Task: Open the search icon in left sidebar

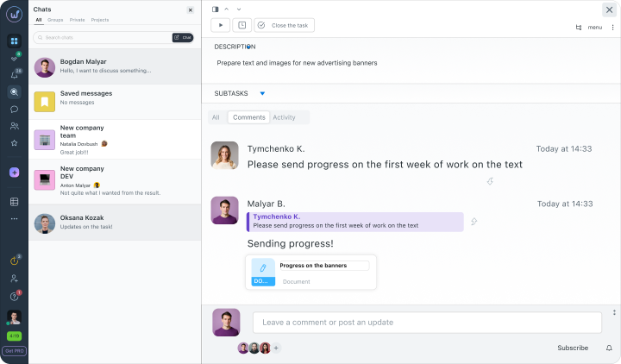Action: pyautogui.click(x=15, y=92)
